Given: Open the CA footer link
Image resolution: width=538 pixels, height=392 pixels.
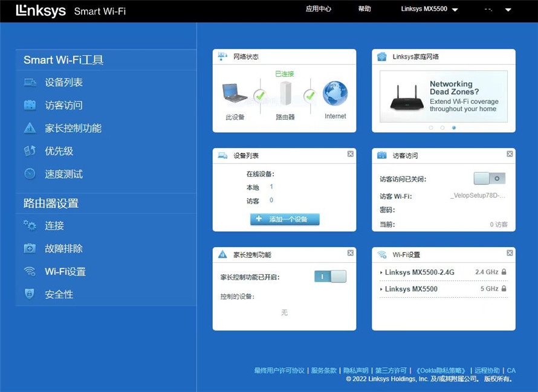Looking at the screenshot, I should point(511,370).
